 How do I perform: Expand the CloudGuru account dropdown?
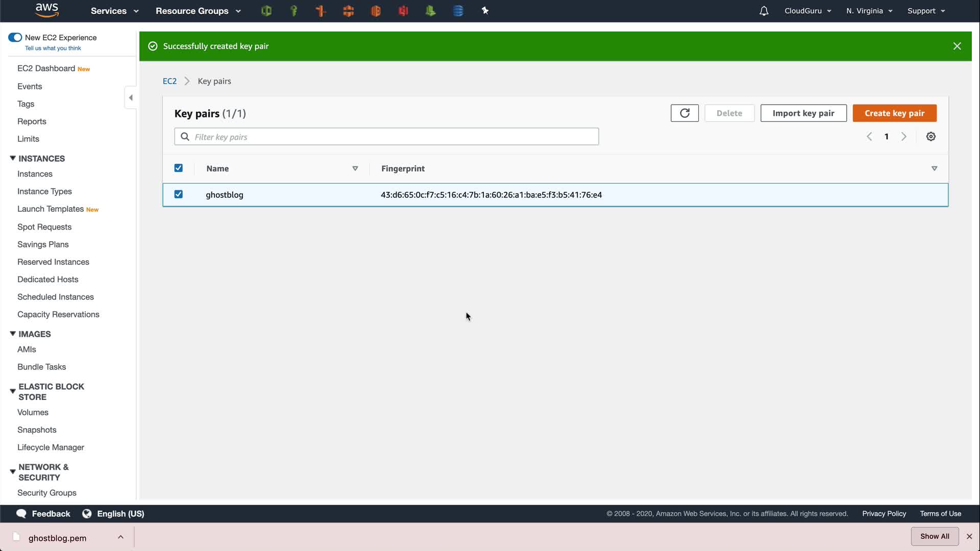coord(807,11)
